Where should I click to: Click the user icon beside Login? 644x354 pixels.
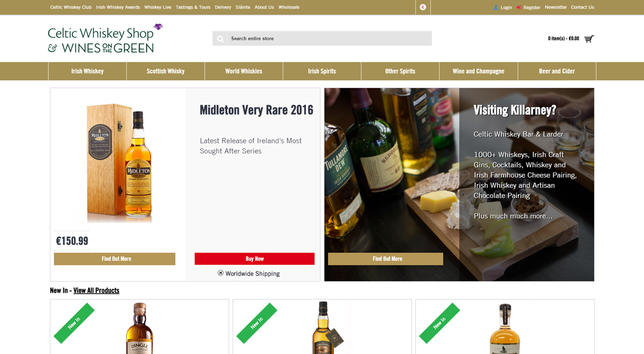496,8
